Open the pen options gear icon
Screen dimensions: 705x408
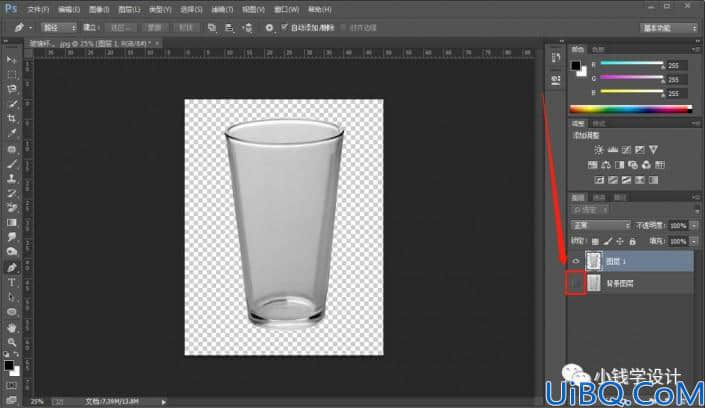[x=269, y=28]
